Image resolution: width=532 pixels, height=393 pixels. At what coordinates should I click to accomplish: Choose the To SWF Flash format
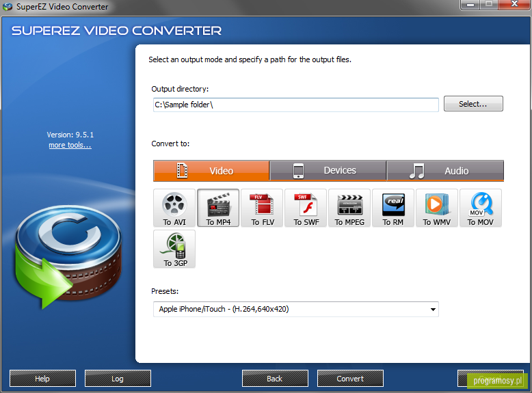point(306,208)
